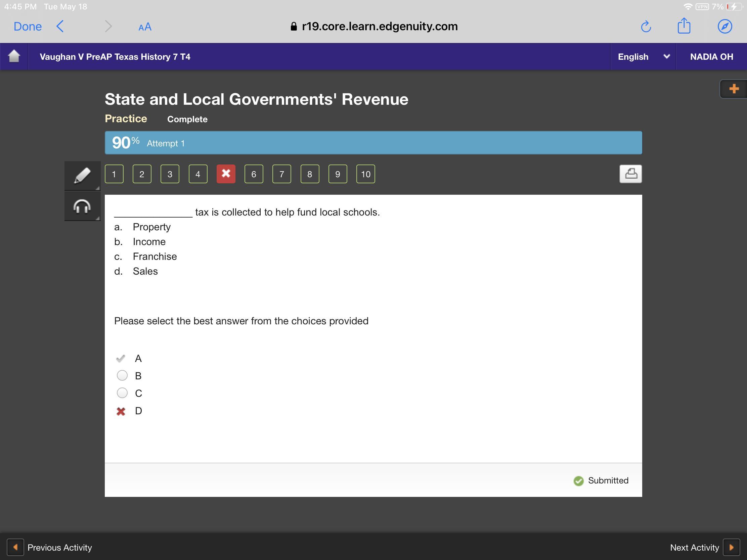The height and width of the screenshot is (560, 747).
Task: Open the orange plus side panel
Action: (x=733, y=89)
